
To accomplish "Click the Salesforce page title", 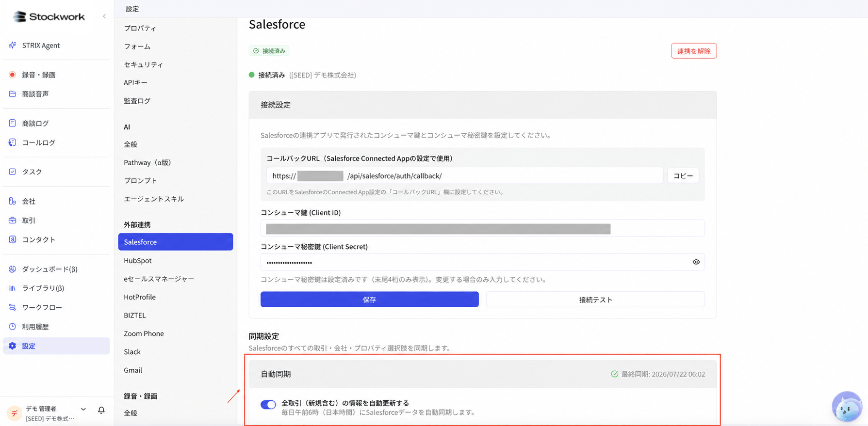I will point(277,24).
